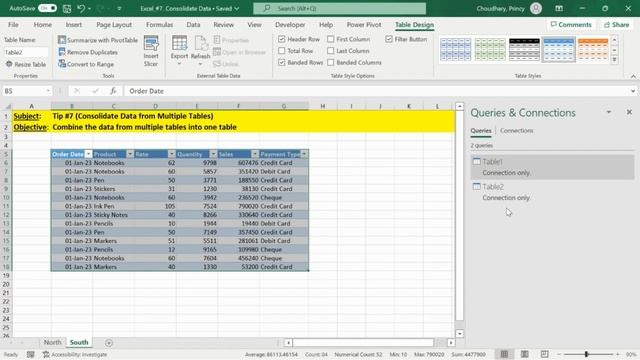Click Remove Duplicates
The width and height of the screenshot is (640, 360).
pos(88,52)
